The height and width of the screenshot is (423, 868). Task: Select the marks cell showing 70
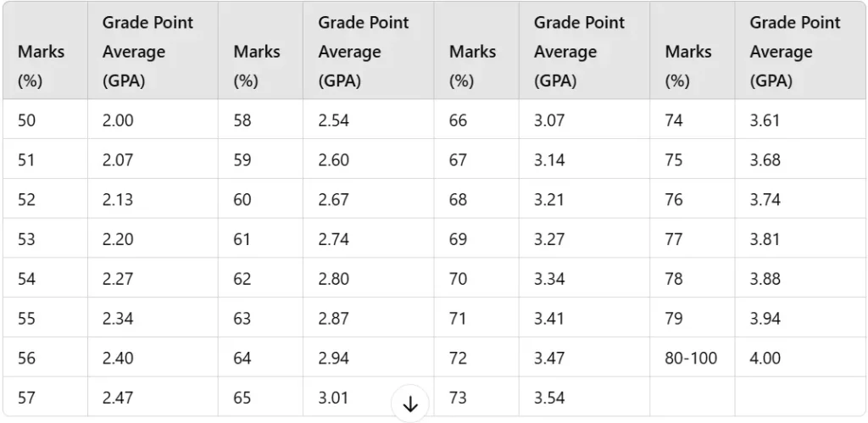pos(458,279)
